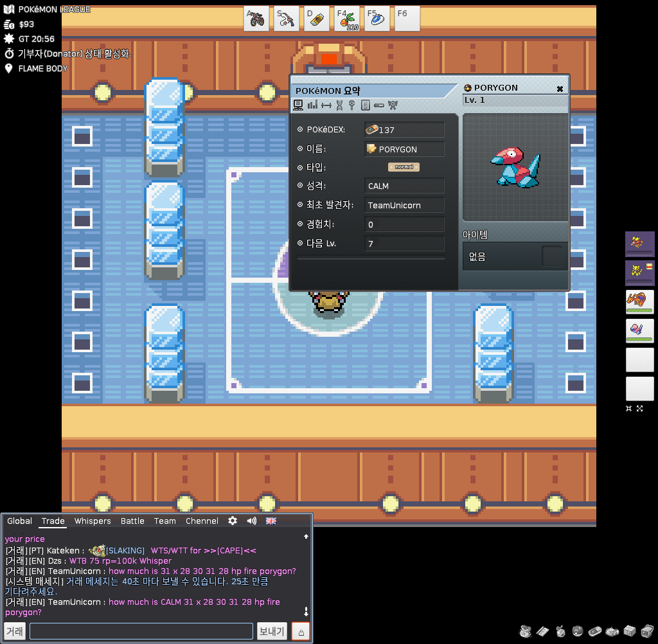Toggle the chat lock button
The width and height of the screenshot is (658, 644).
[x=300, y=632]
